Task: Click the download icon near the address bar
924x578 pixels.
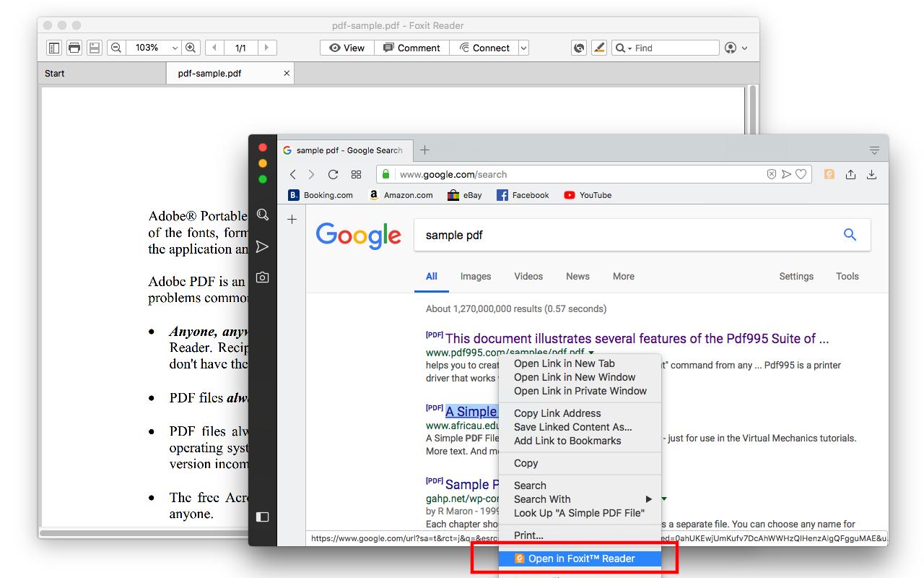Action: tap(871, 174)
